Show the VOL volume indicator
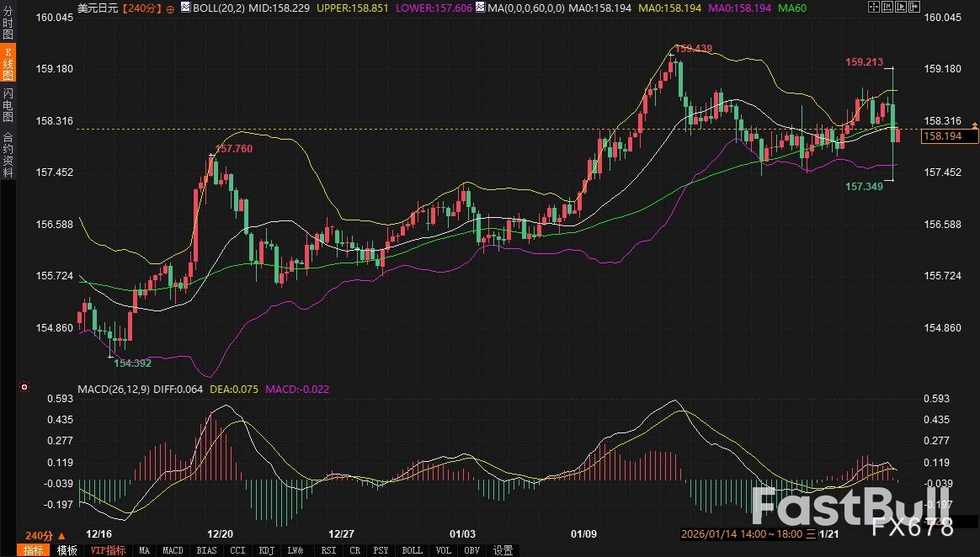Viewport: 980px width, 557px height. [444, 550]
